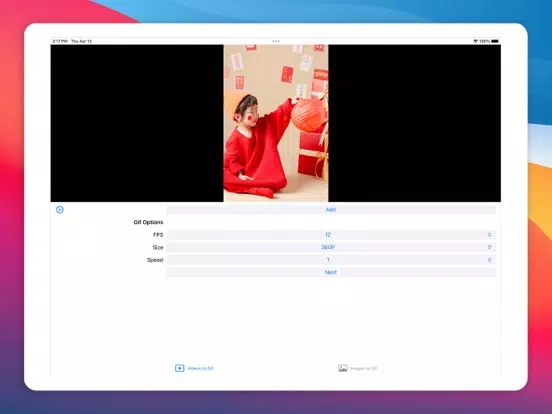Screen dimensions: 552x414
Task: Click the Add button
Action: pyautogui.click(x=331, y=210)
